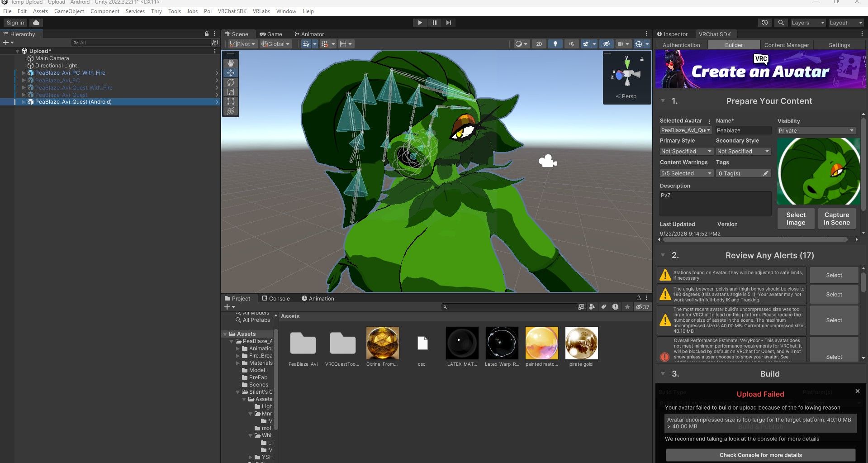Open the Content Manager tab
Image resolution: width=868 pixels, height=463 pixels.
coord(787,45)
